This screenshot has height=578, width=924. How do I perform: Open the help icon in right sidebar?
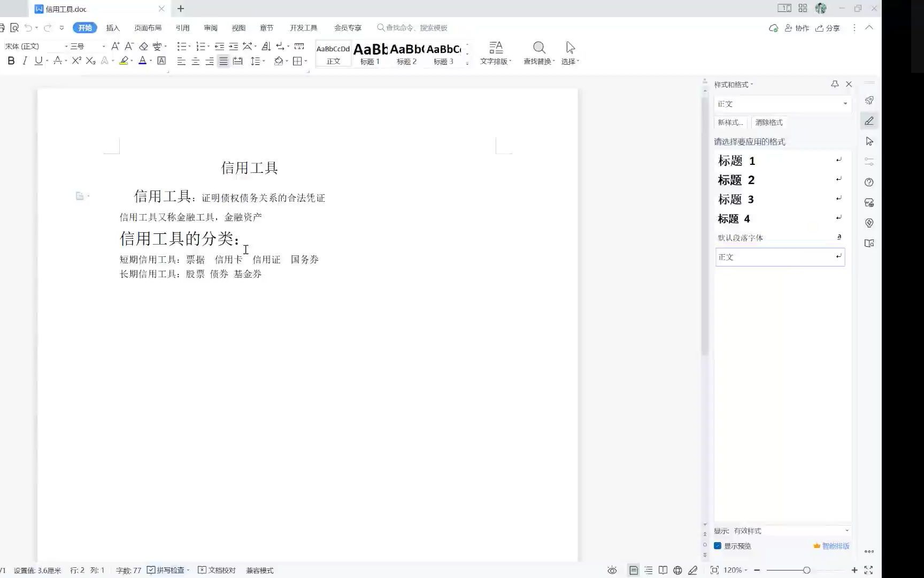point(869,182)
